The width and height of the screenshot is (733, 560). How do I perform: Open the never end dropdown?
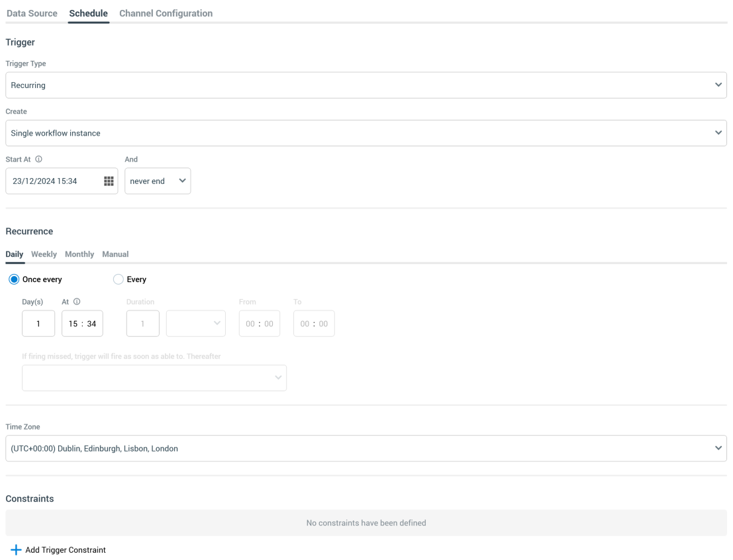click(x=158, y=181)
